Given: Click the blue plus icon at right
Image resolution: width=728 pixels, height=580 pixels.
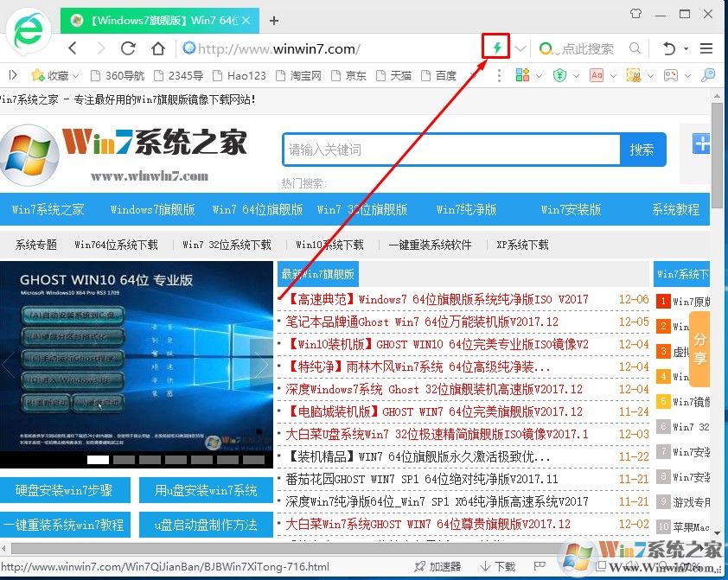Looking at the screenshot, I should click(701, 143).
